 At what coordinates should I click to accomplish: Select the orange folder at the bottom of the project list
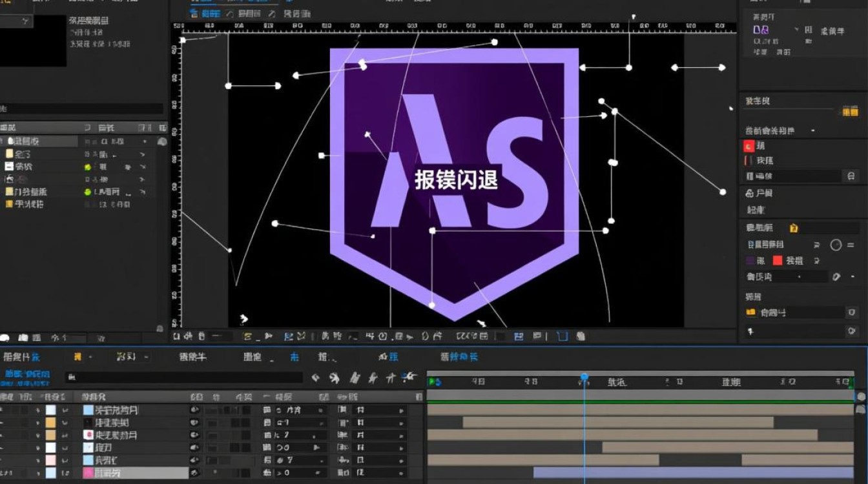(x=9, y=204)
